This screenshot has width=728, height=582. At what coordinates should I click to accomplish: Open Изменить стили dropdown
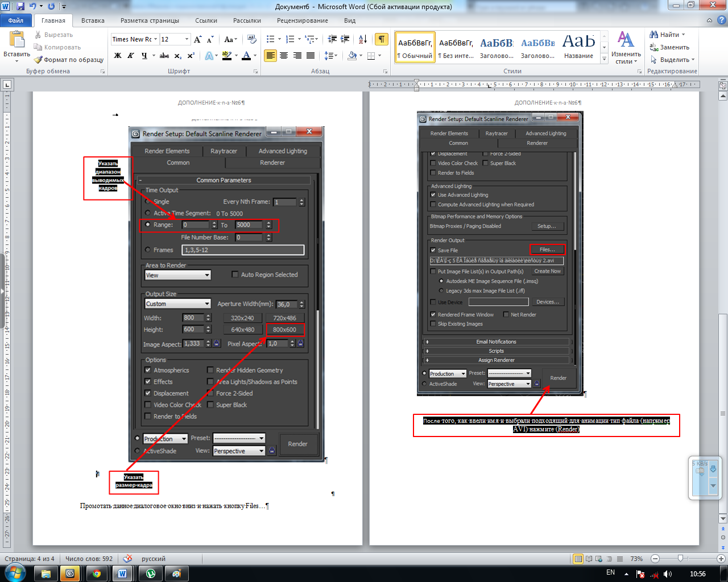(626, 48)
